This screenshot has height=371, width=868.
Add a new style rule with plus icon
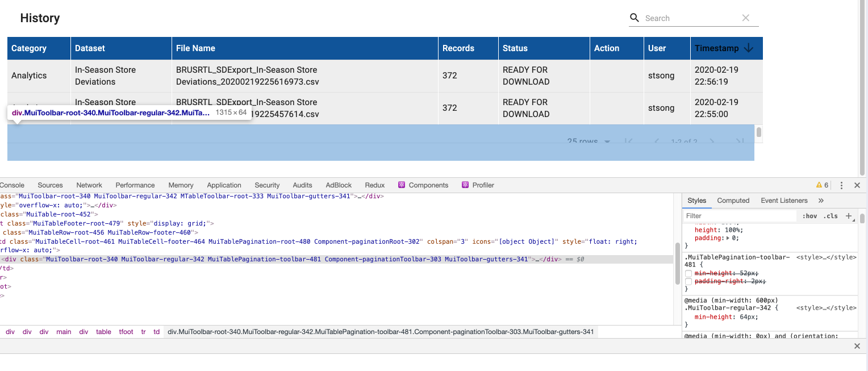click(848, 216)
